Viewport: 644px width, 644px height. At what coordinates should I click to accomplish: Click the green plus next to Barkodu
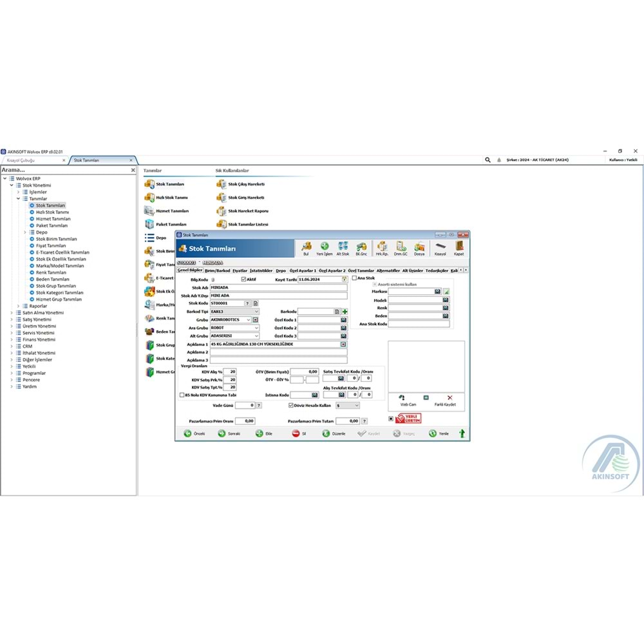point(344,312)
